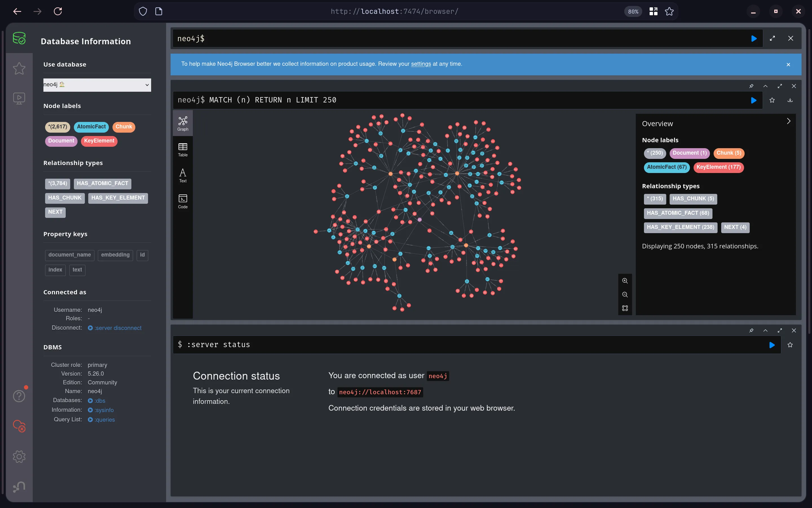
Task: Select the Document node label in sidebar
Action: 61,141
